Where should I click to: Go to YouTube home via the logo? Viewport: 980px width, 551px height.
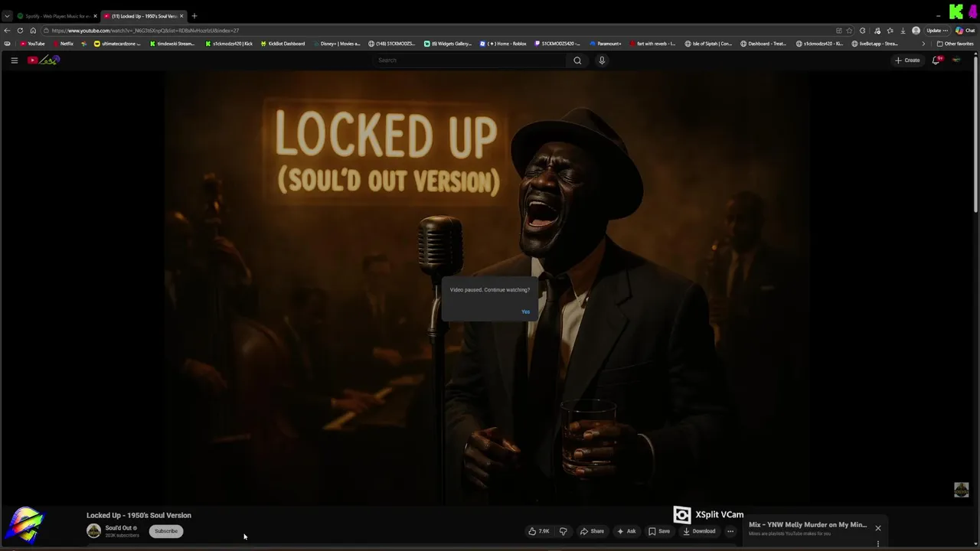[44, 60]
